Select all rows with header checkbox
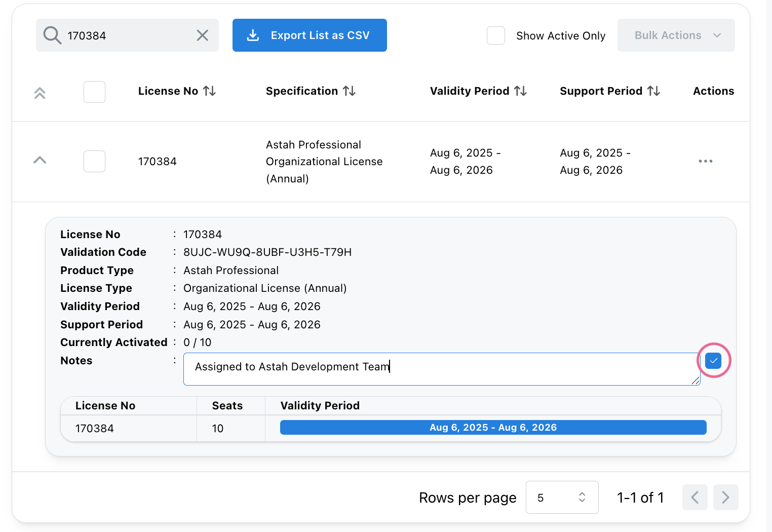Image resolution: width=772 pixels, height=532 pixels. click(94, 92)
